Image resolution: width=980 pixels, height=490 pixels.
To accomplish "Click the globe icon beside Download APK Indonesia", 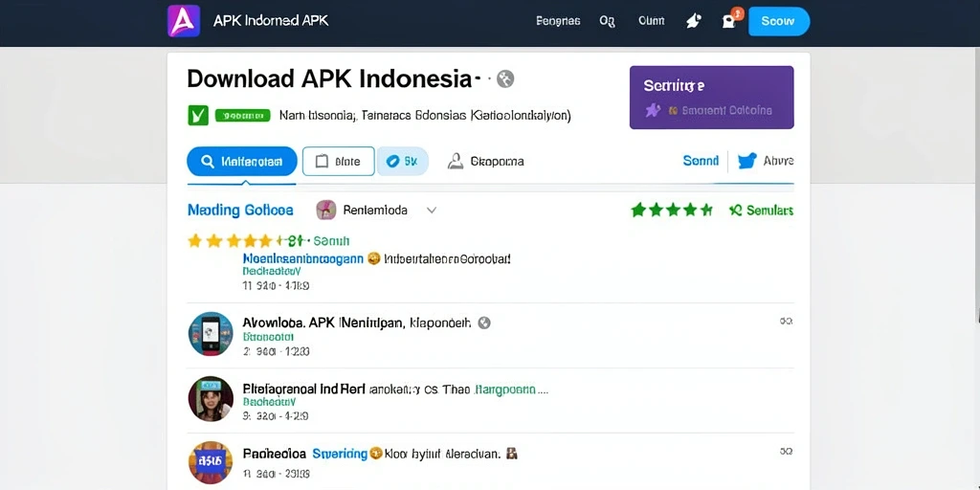I will pos(505,78).
